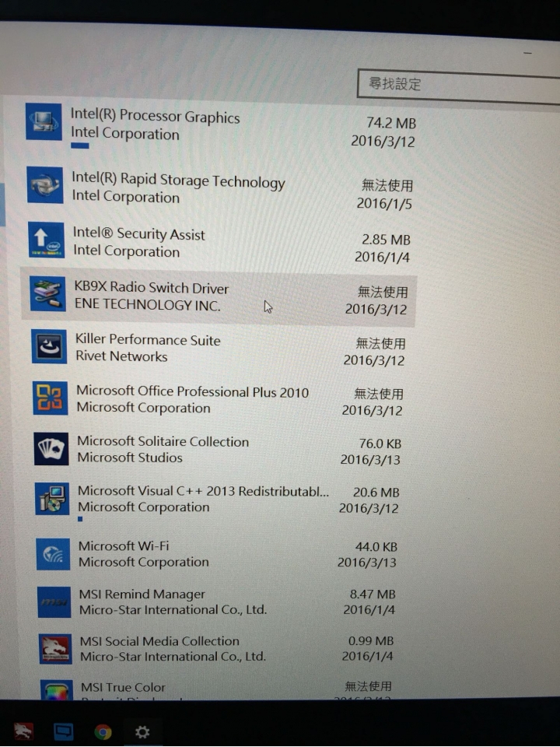Image resolution: width=560 pixels, height=747 pixels.
Task: Click the Rivet Networks publisher text
Action: click(121, 356)
